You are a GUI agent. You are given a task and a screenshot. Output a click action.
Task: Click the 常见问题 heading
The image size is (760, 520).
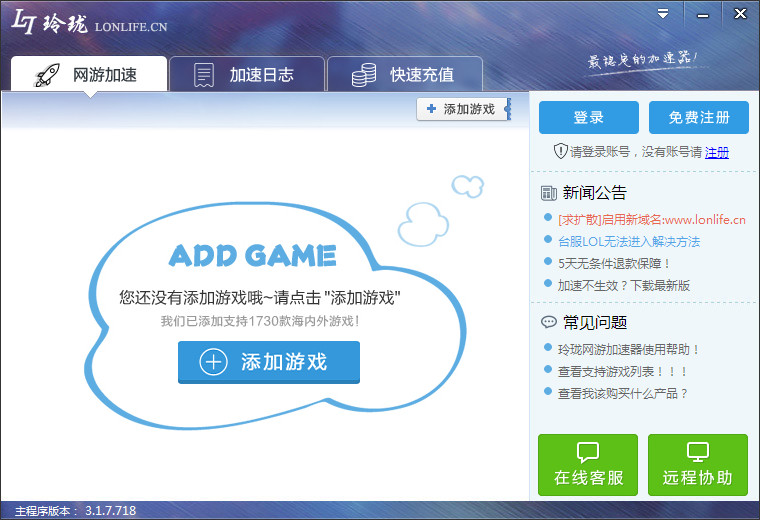(595, 322)
